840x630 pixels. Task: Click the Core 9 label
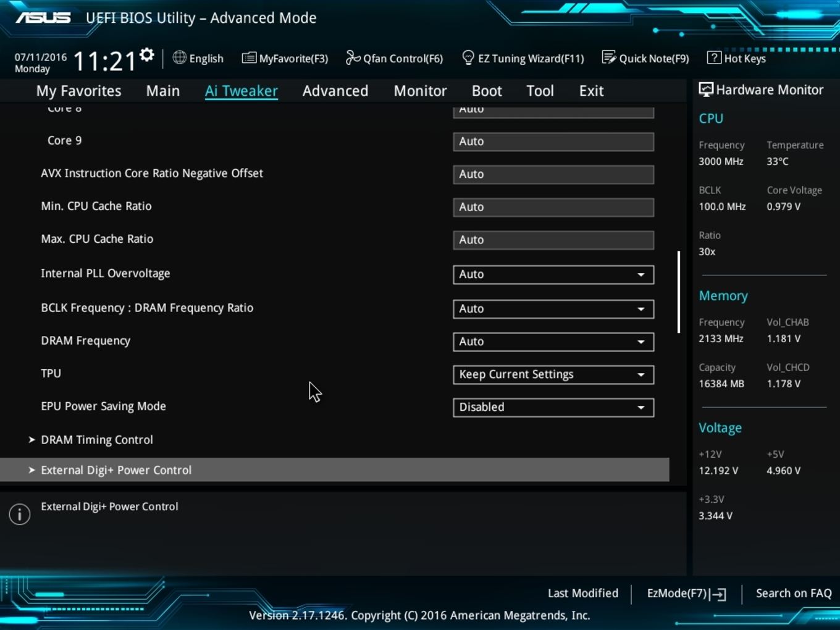(64, 140)
